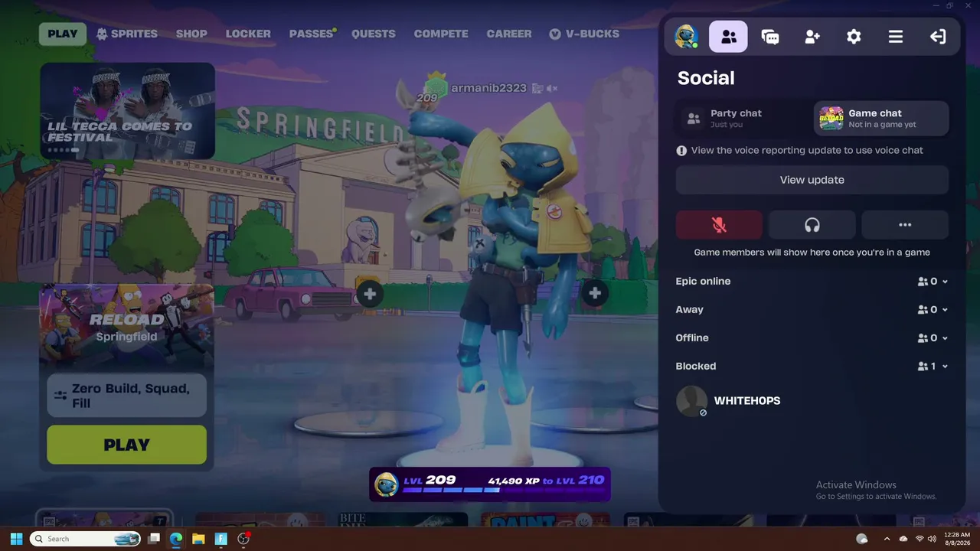The height and width of the screenshot is (551, 980).
Task: Open the chat messages icon
Action: coord(770,36)
